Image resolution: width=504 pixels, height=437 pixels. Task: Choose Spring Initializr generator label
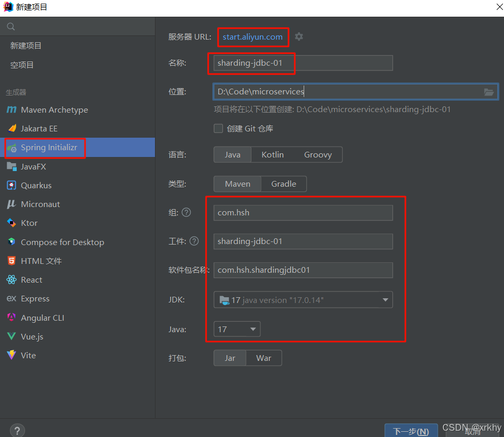click(x=49, y=148)
